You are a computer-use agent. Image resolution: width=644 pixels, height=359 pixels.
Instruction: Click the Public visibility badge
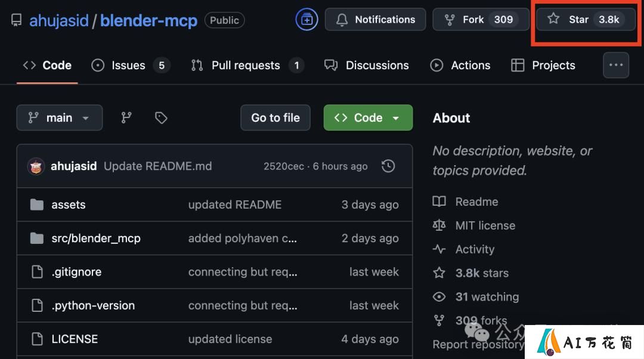225,20
